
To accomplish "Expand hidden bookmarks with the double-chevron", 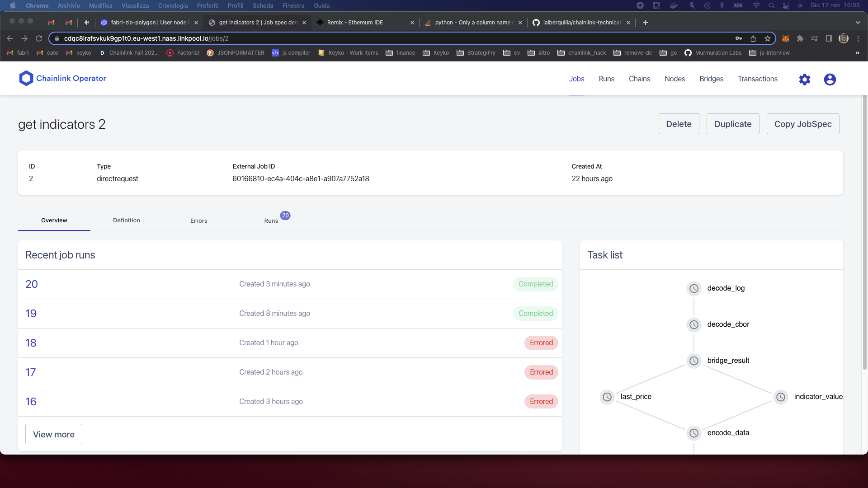I will (858, 53).
